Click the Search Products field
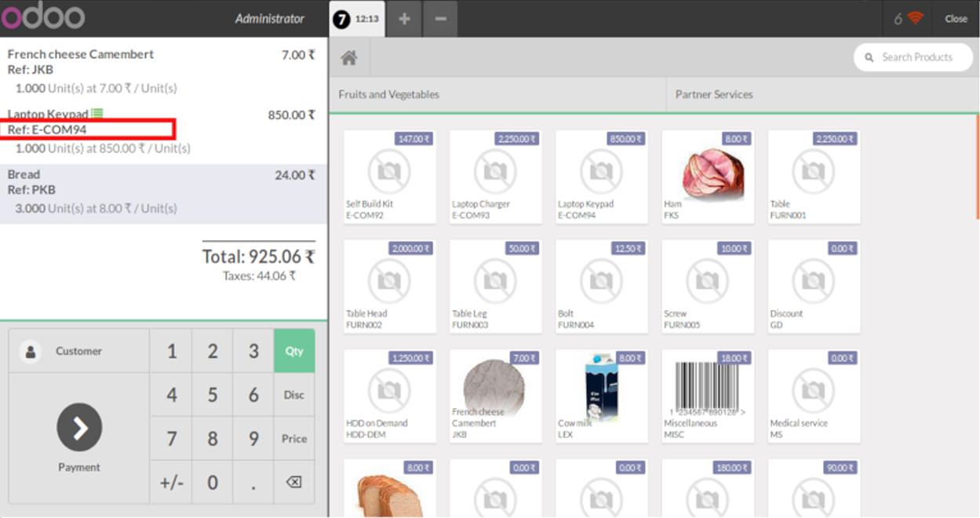The width and height of the screenshot is (980, 518). 913,57
